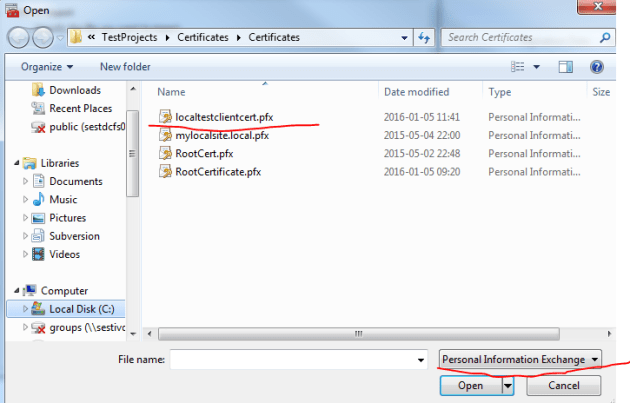
Task: Click the icon of RootCertificate.pfx
Action: click(165, 172)
